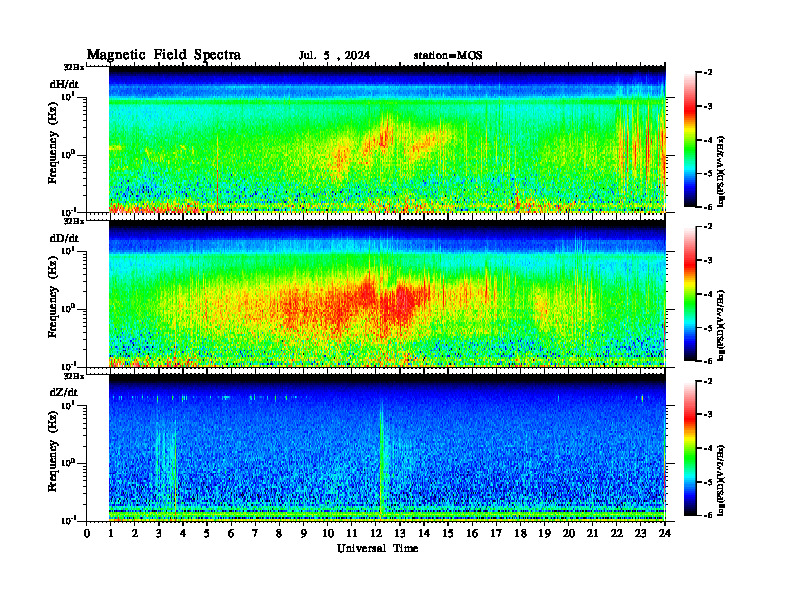Select the dD/dt panel label
792x612 pixels.
(x=64, y=238)
